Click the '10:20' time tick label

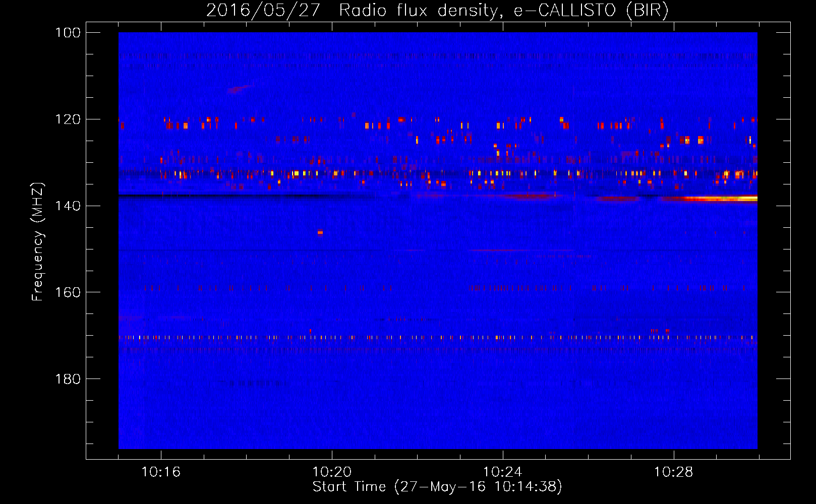pos(332,472)
